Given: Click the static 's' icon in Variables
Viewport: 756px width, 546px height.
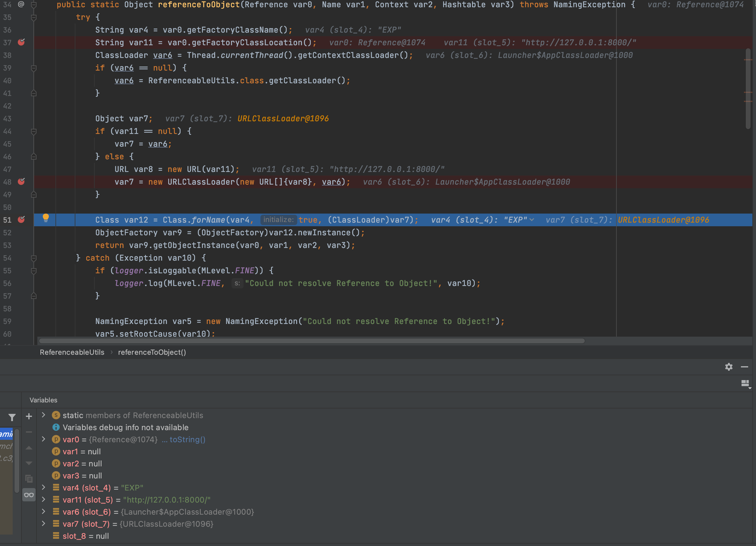Looking at the screenshot, I should coord(56,415).
